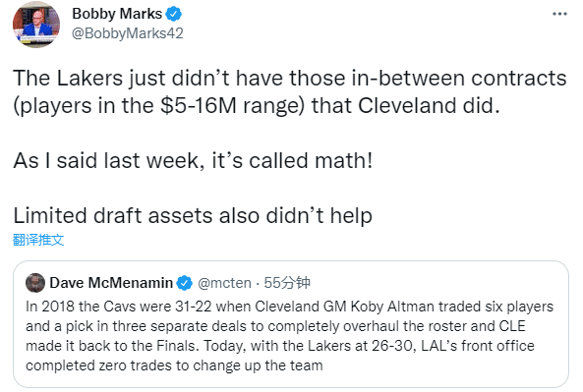Select the line 'The Lakers just didn't have those in-between contracts'
This screenshot has width=583, height=392.
click(x=290, y=79)
